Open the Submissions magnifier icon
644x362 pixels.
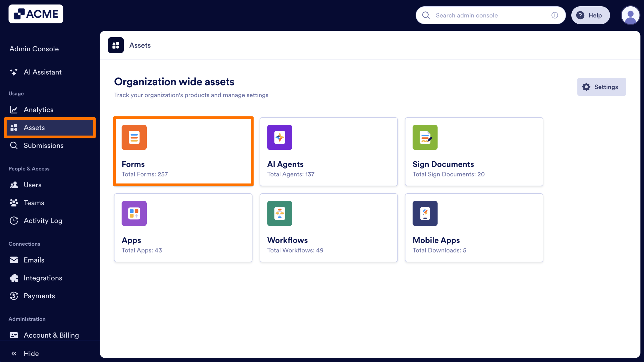point(14,146)
